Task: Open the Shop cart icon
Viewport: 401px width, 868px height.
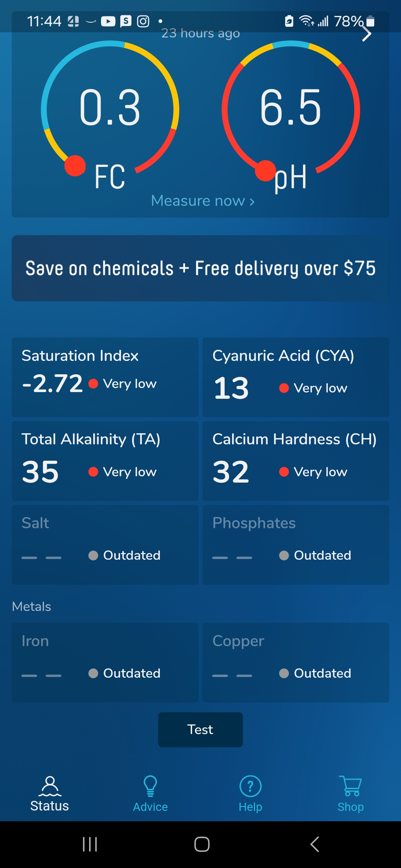Action: point(350,786)
